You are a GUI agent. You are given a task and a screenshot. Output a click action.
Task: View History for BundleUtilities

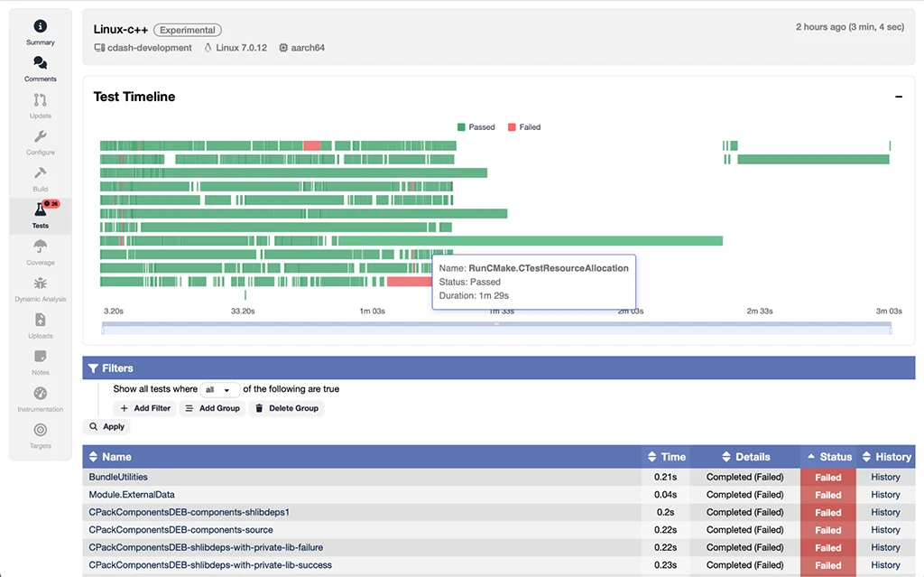885,477
